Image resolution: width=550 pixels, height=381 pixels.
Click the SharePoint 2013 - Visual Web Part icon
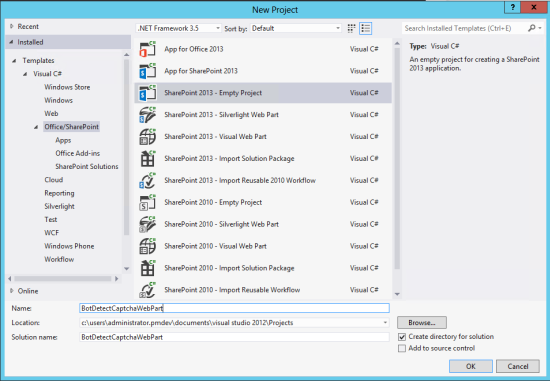click(147, 136)
